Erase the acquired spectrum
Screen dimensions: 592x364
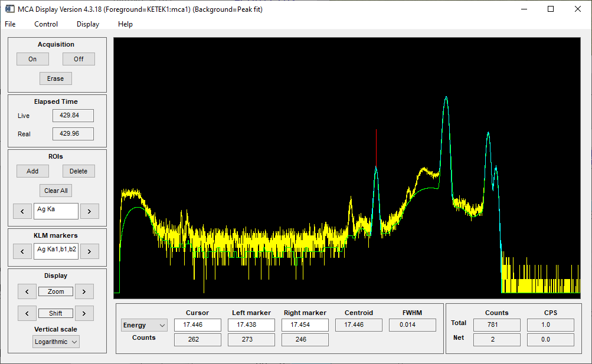55,79
